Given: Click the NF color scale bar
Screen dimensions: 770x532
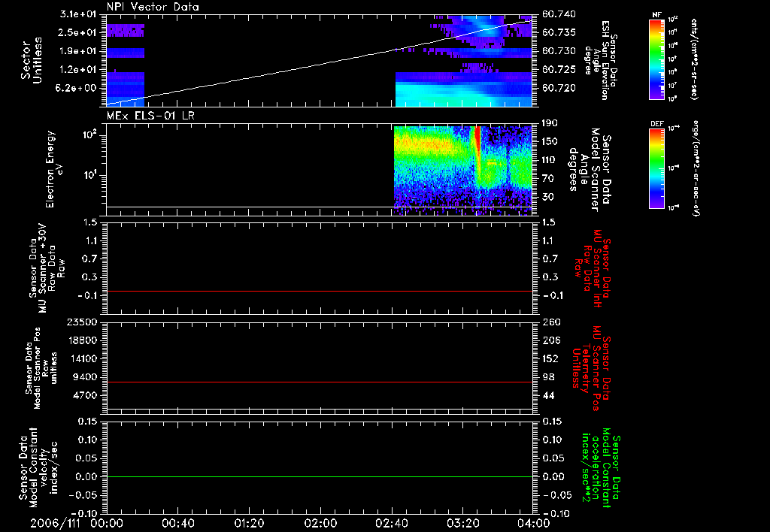Looking at the screenshot, I should tap(657, 59).
